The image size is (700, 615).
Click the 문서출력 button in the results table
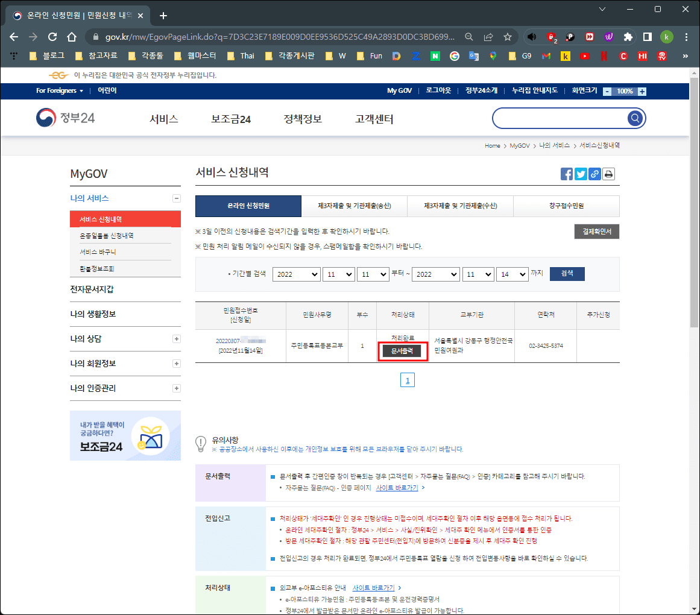(402, 351)
